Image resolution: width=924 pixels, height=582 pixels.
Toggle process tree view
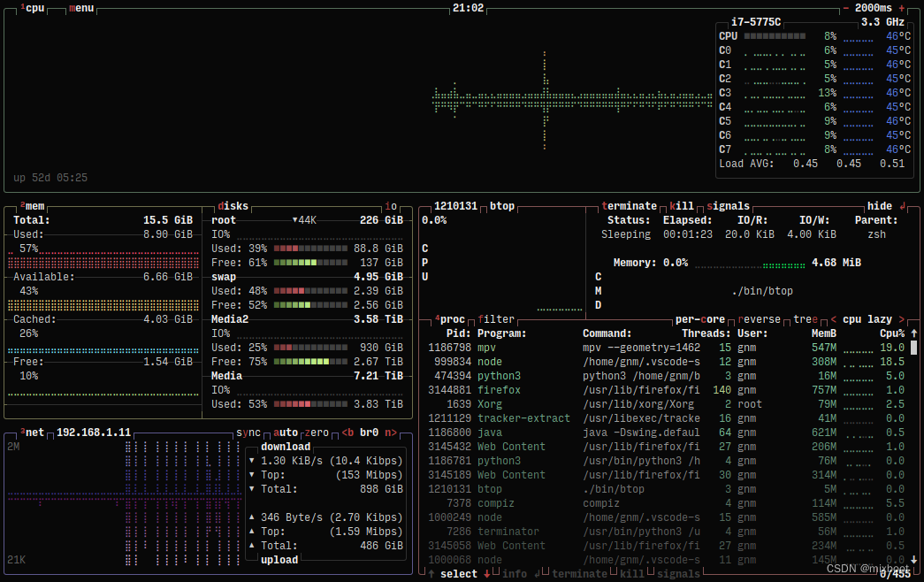[806, 319]
